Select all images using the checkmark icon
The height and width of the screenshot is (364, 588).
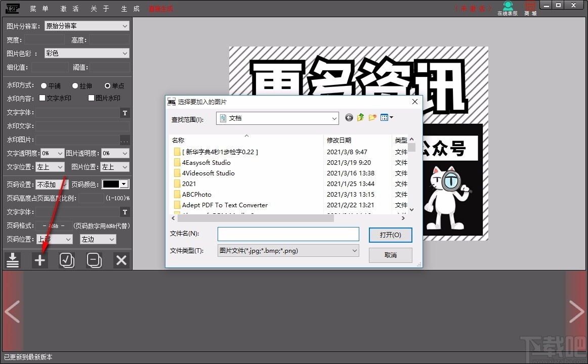pyautogui.click(x=67, y=260)
